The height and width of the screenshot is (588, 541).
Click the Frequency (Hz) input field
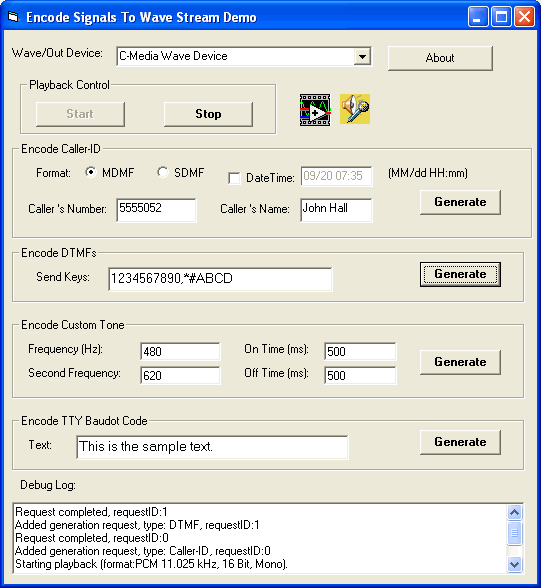[180, 351]
